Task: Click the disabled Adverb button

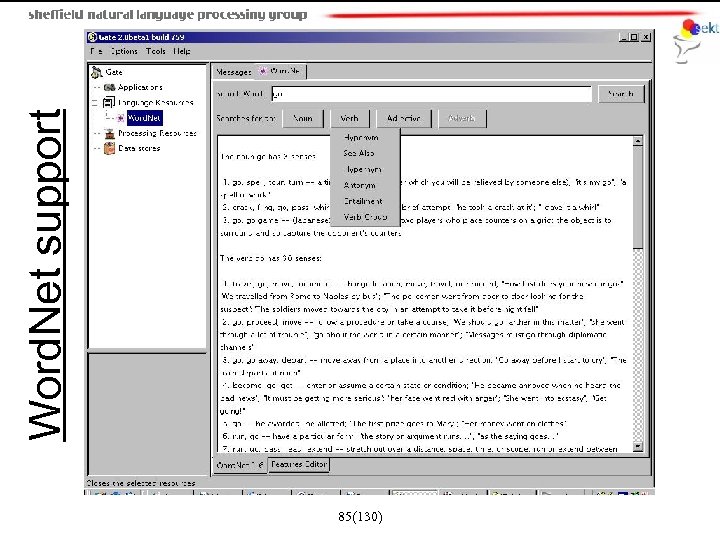Action: 461,118
